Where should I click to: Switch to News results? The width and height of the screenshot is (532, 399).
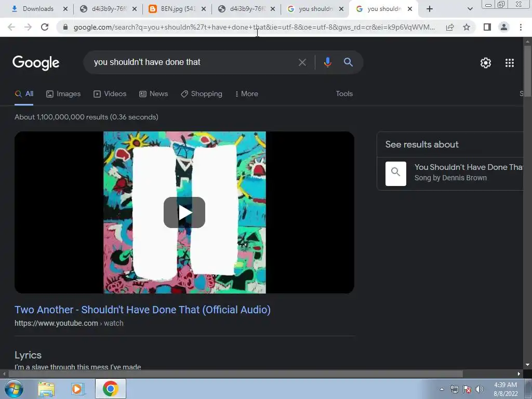pyautogui.click(x=154, y=94)
